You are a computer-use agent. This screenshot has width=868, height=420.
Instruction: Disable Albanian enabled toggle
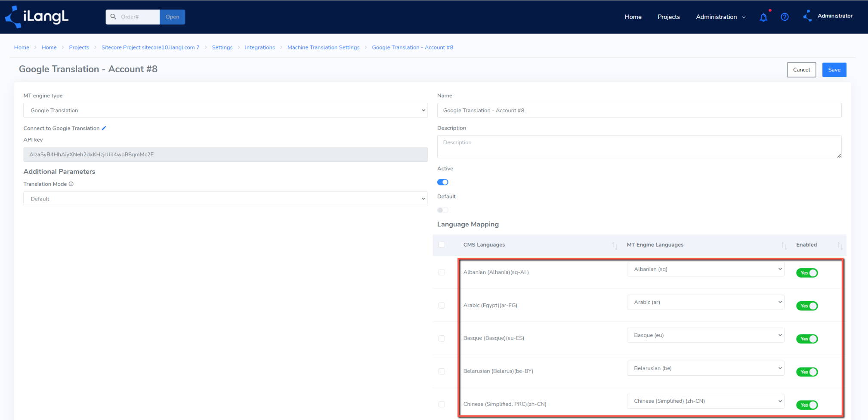tap(807, 273)
